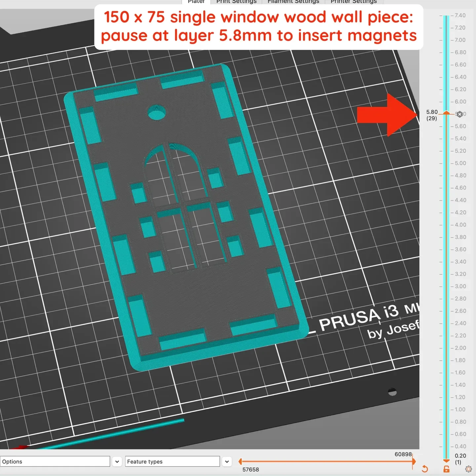Image resolution: width=476 pixels, height=476 pixels.
Task: Click the circular hole on the wall model
Action: pyautogui.click(x=157, y=113)
